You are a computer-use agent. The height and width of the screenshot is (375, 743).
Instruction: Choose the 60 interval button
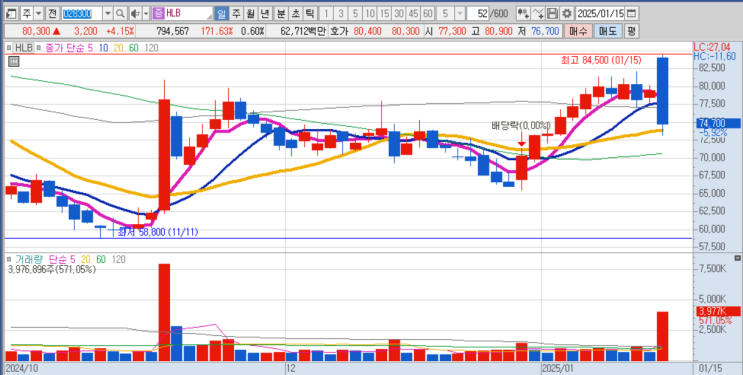[x=428, y=13]
